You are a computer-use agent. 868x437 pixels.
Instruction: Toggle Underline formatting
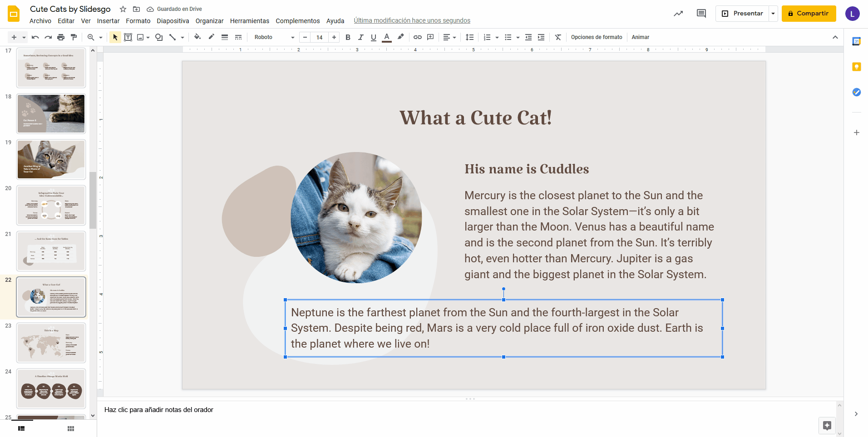tap(374, 37)
